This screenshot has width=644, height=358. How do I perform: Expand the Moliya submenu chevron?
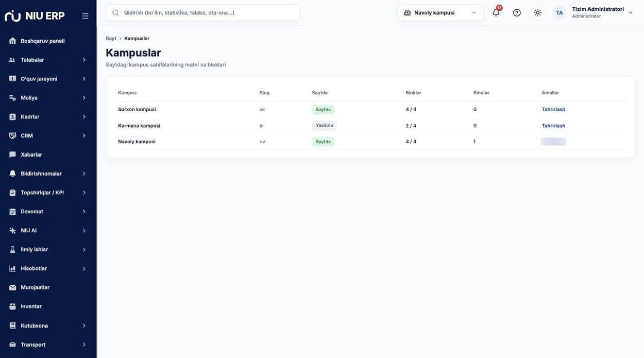[x=84, y=98]
